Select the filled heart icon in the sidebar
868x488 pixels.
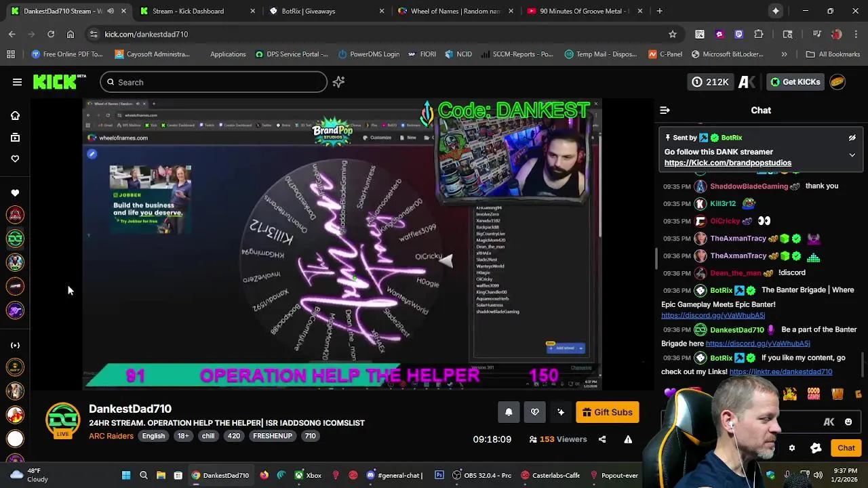click(x=15, y=193)
